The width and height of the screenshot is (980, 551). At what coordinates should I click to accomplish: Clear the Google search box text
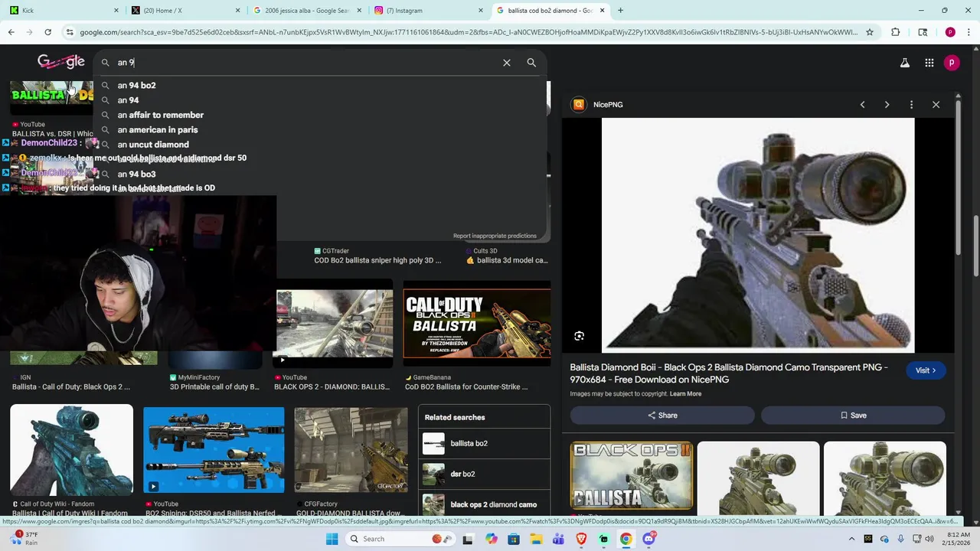[506, 63]
